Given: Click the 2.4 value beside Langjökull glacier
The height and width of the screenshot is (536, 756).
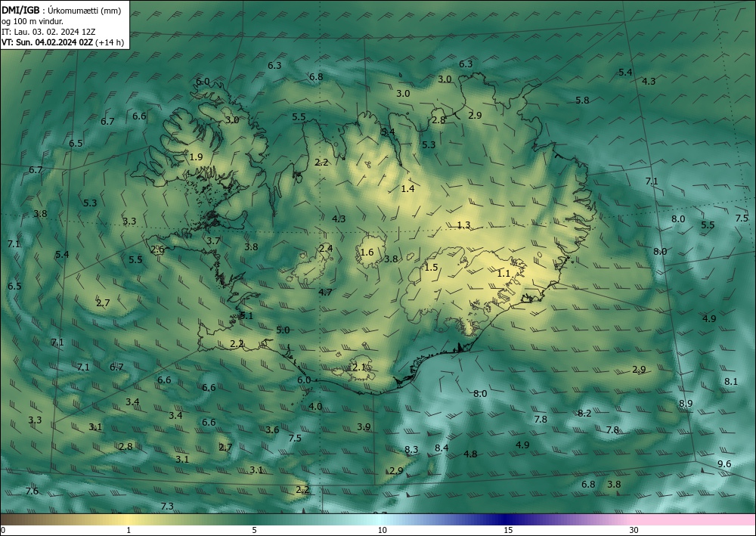Looking at the screenshot, I should (x=326, y=248).
